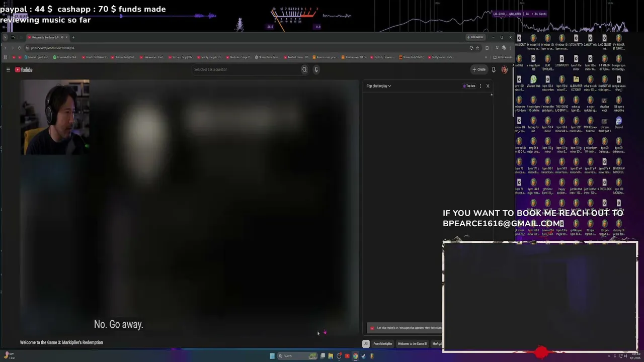Bookmark this page with the star icon
The height and width of the screenshot is (362, 644).
click(x=477, y=48)
